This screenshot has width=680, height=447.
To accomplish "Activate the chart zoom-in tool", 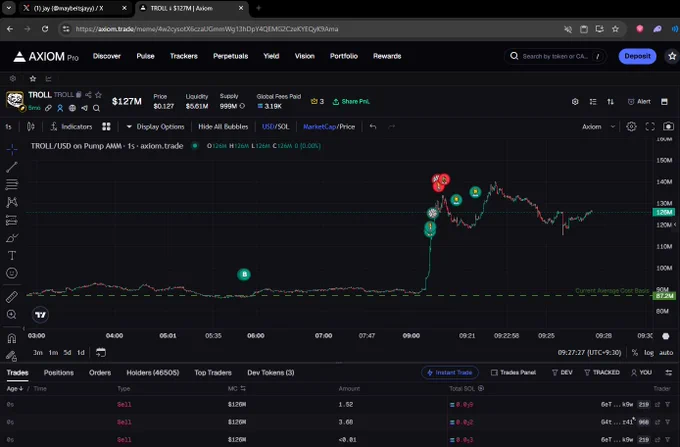I will tap(12, 315).
